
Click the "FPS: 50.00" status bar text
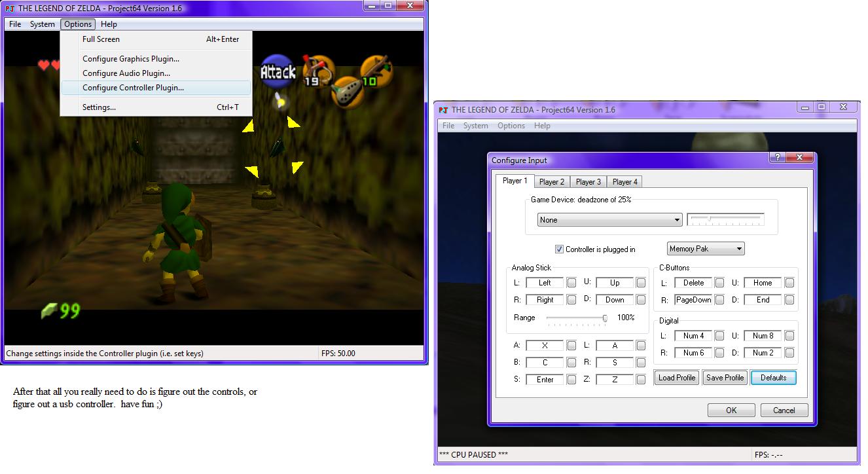click(x=338, y=354)
